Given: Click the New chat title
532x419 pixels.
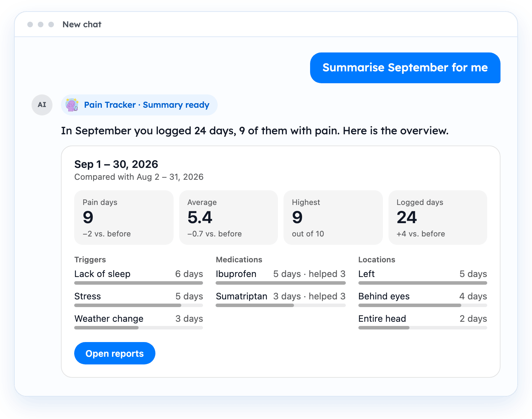Looking at the screenshot, I should pyautogui.click(x=82, y=24).
